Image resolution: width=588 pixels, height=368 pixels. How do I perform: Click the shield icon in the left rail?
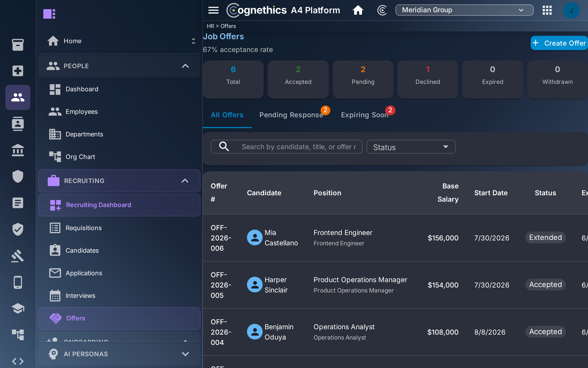click(18, 176)
